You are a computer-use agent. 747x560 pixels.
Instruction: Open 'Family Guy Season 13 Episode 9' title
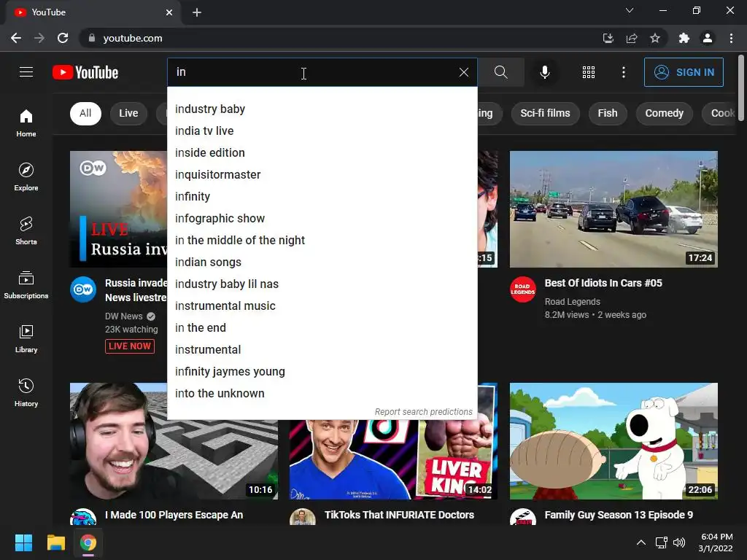tap(619, 515)
